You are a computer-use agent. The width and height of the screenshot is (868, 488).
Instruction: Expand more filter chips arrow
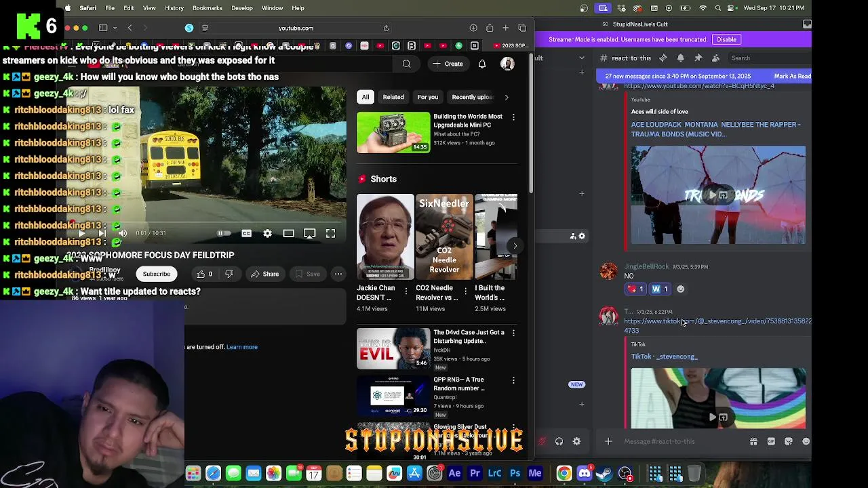click(506, 97)
